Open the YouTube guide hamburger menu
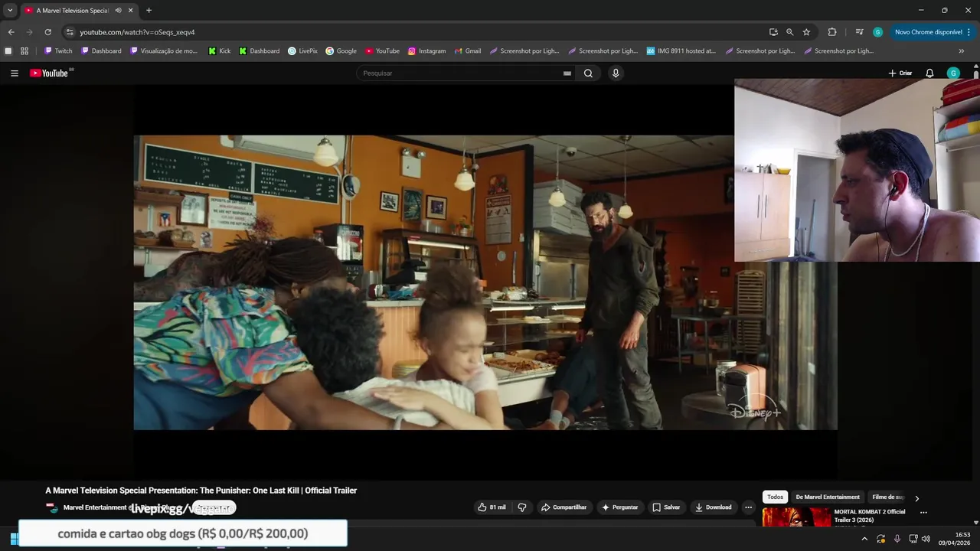Screen dimensions: 980x551 click(x=15, y=73)
